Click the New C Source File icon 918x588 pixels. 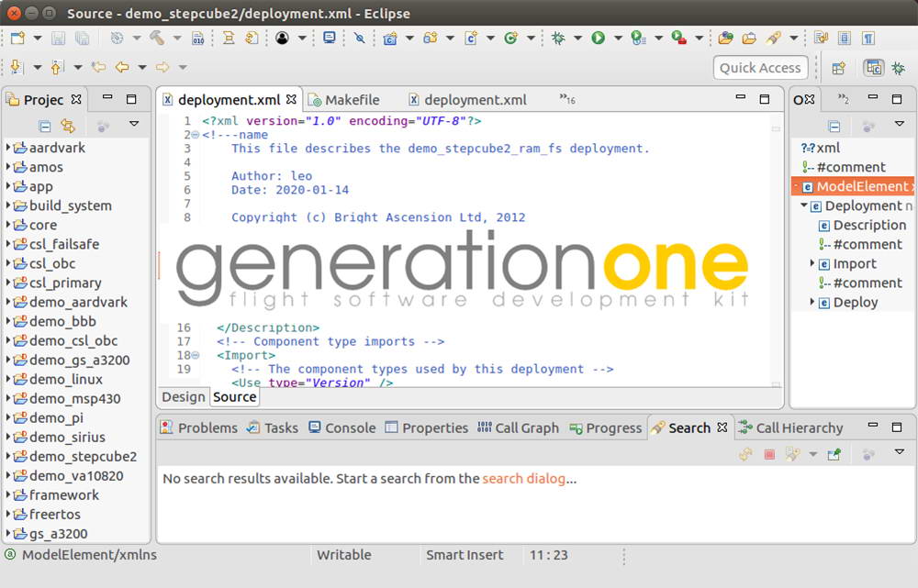471,39
